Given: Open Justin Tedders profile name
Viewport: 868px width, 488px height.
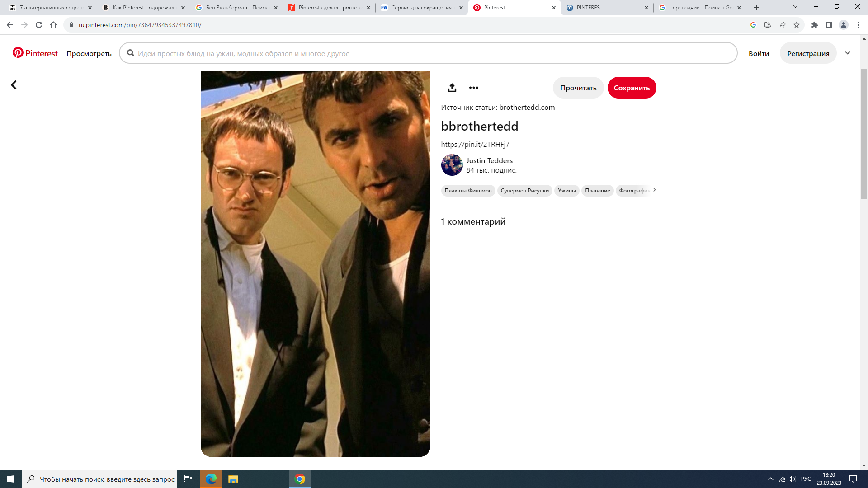Looking at the screenshot, I should 489,160.
